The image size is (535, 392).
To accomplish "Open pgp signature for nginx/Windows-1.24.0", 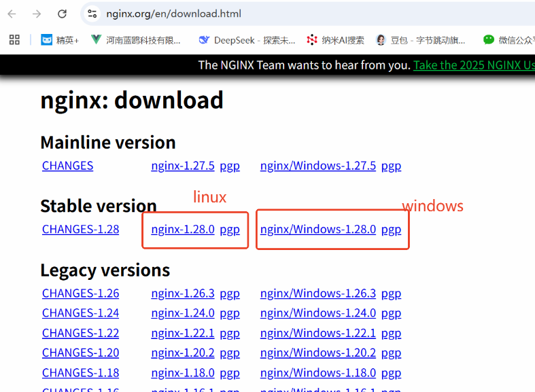I will [391, 314].
